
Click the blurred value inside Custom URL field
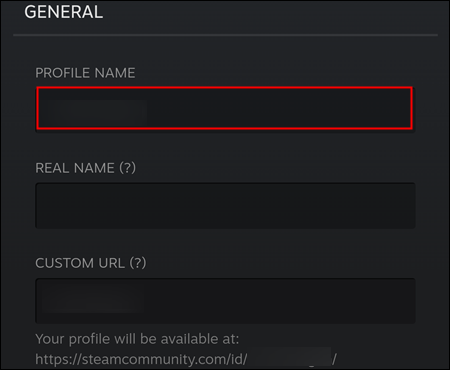coord(93,301)
